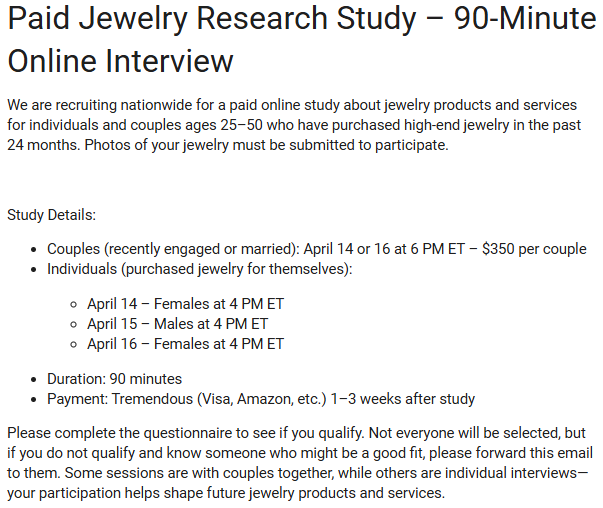Viewport: 603px width, 508px height.
Task: Click the Individuals bullet item
Action: pyautogui.click(x=200, y=269)
